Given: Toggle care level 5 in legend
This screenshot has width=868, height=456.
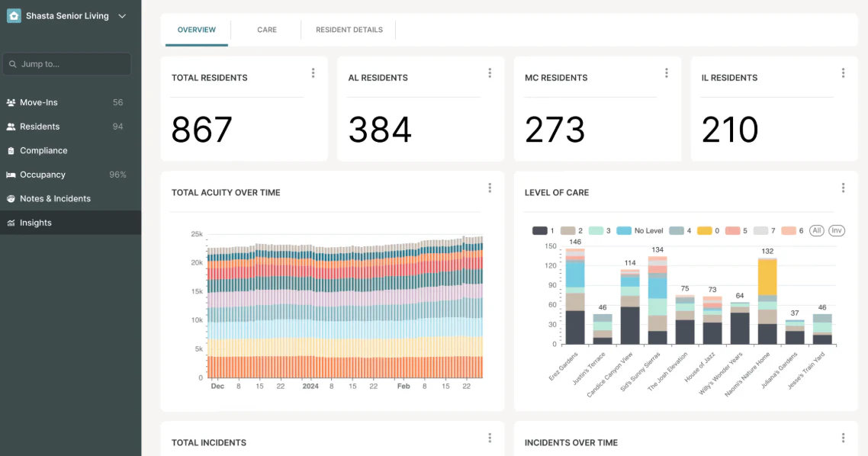Looking at the screenshot, I should pos(733,230).
